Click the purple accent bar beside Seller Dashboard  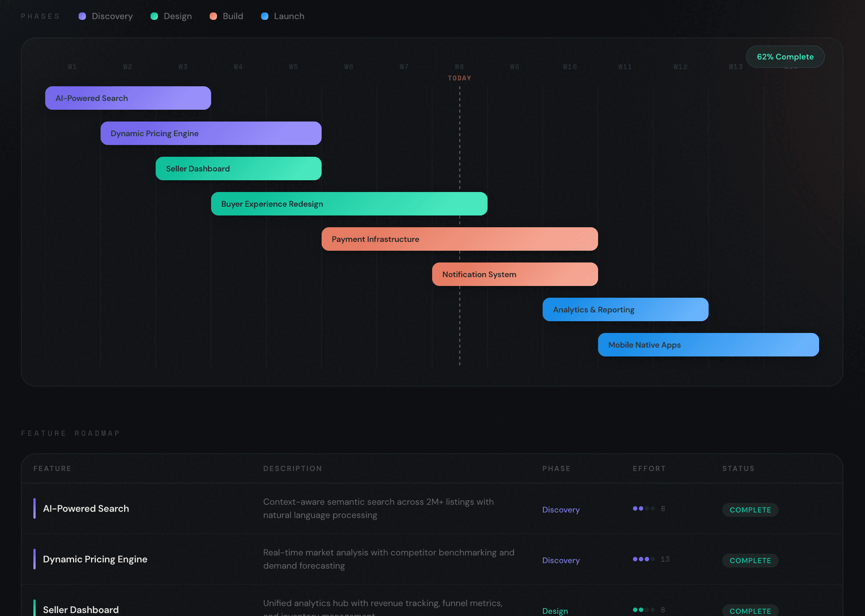click(x=35, y=608)
